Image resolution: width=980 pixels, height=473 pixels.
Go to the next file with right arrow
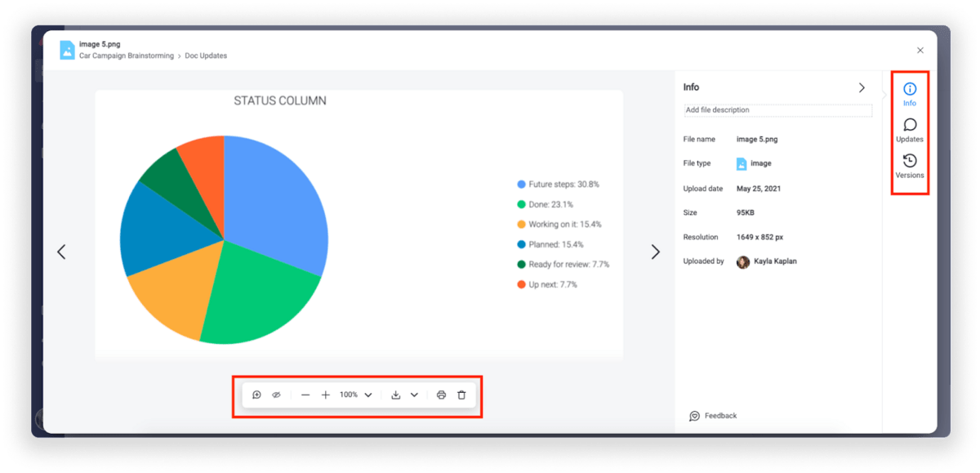655,252
